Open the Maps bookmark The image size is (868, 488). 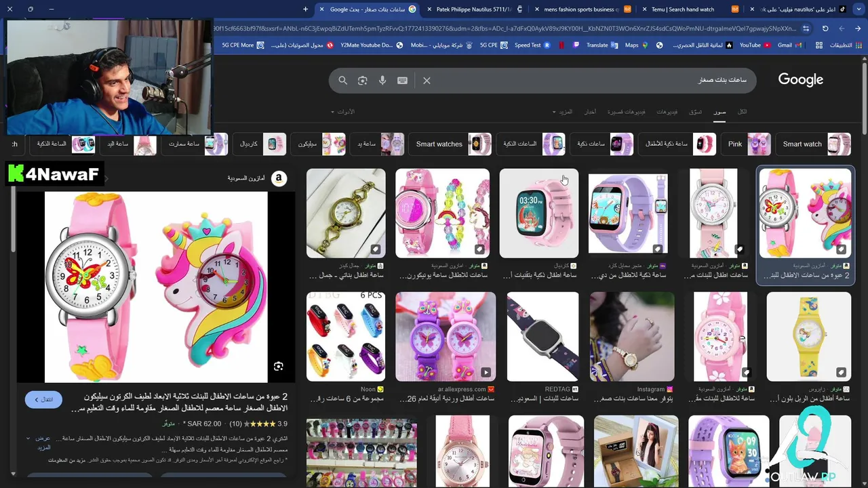click(x=636, y=45)
